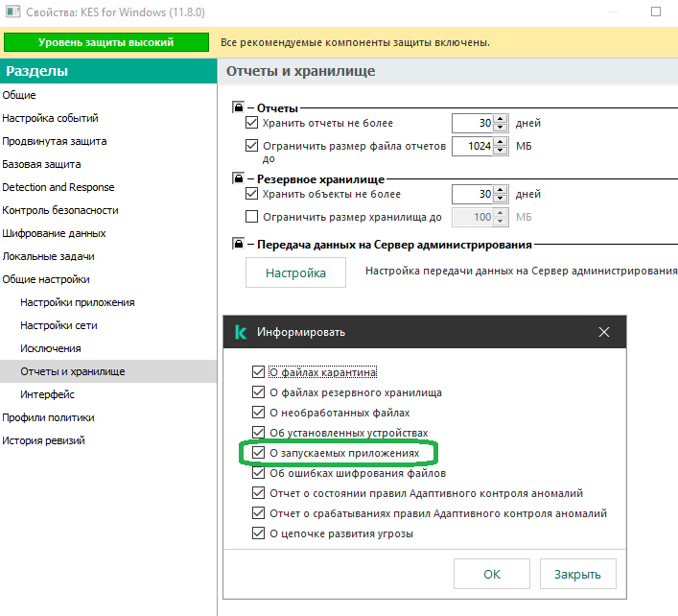
Task: Open the Контроль безопасности section
Action: (x=108, y=210)
